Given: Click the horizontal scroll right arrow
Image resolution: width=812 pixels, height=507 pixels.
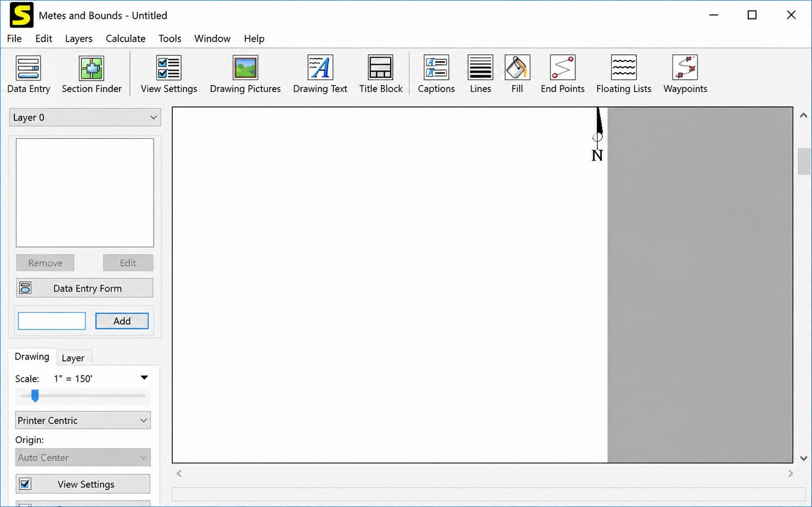Looking at the screenshot, I should (791, 473).
